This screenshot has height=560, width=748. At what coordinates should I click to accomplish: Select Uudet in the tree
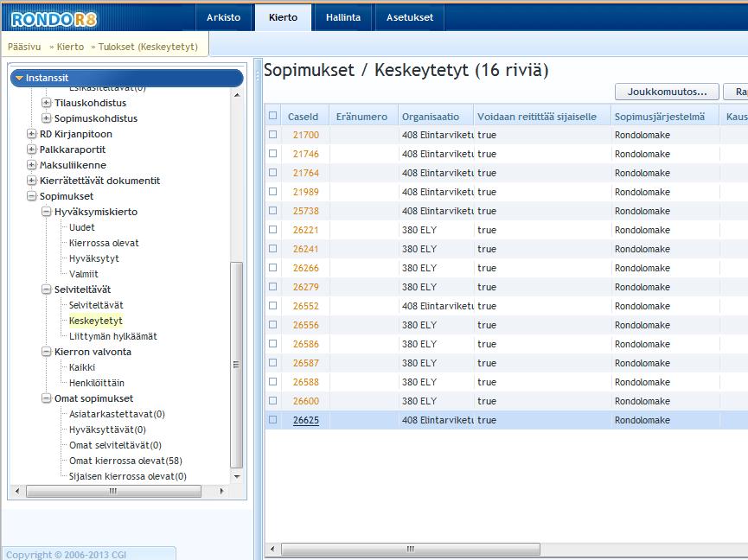[x=82, y=227]
